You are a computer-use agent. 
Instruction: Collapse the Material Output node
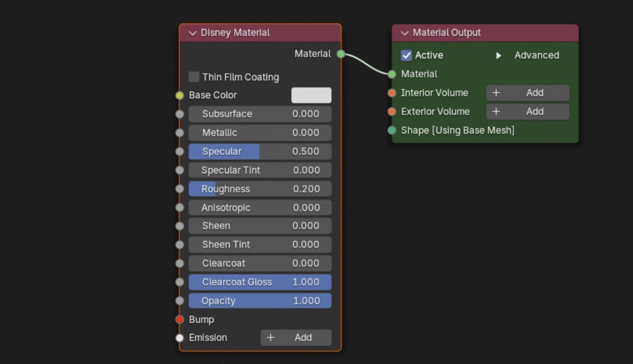(405, 33)
